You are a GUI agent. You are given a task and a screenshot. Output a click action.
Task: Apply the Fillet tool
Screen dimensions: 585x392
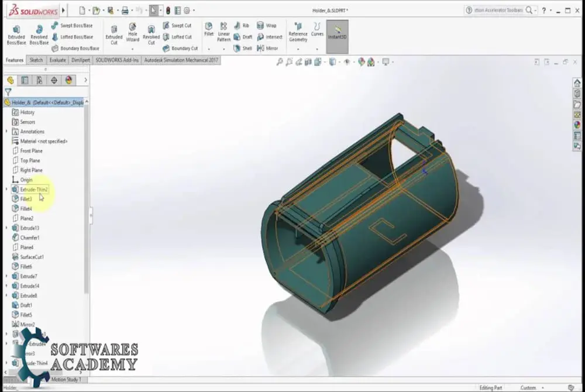(x=209, y=29)
